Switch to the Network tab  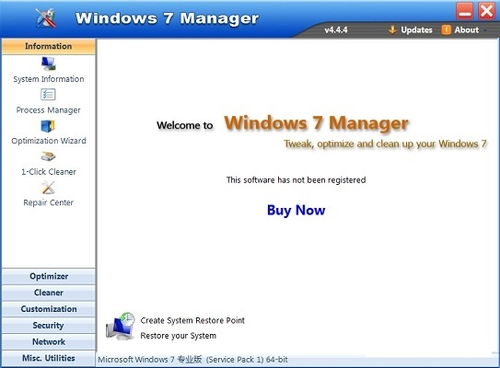(x=49, y=342)
